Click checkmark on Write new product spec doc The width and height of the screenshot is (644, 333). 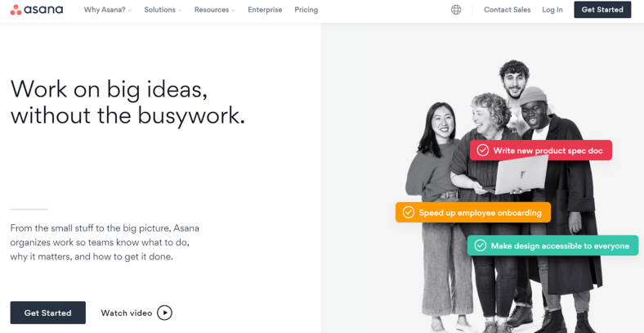click(x=482, y=151)
